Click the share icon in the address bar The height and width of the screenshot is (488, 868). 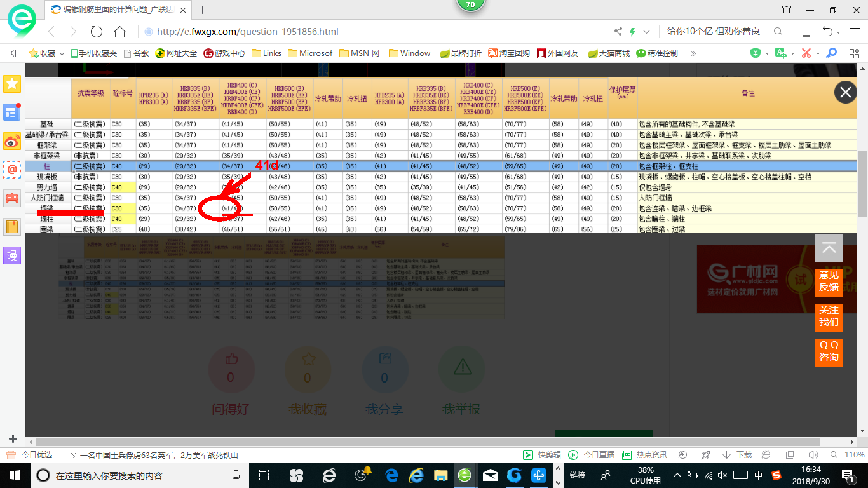618,32
